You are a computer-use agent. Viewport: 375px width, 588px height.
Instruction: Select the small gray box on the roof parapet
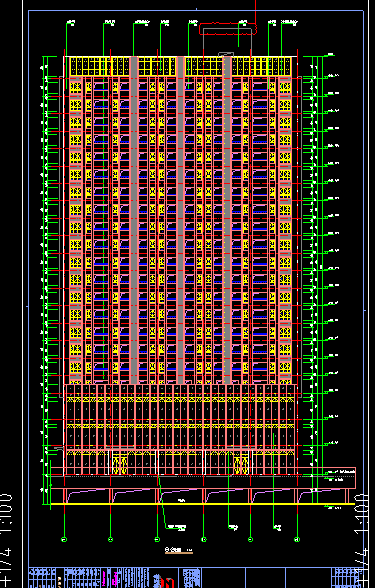point(226,55)
